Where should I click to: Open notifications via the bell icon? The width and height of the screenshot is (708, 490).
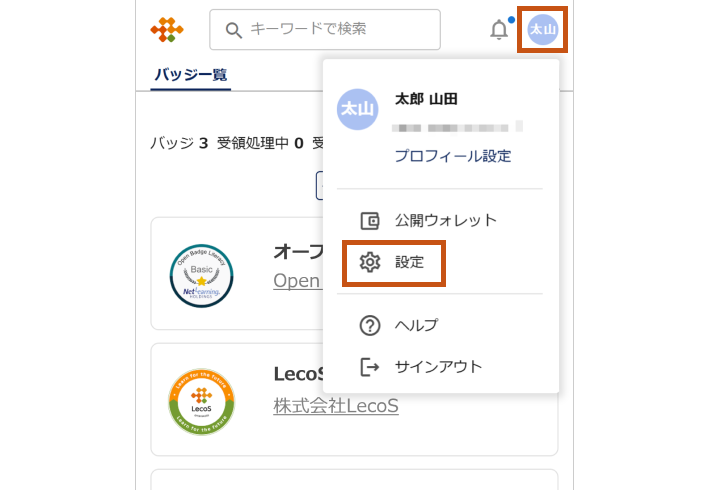pos(499,30)
